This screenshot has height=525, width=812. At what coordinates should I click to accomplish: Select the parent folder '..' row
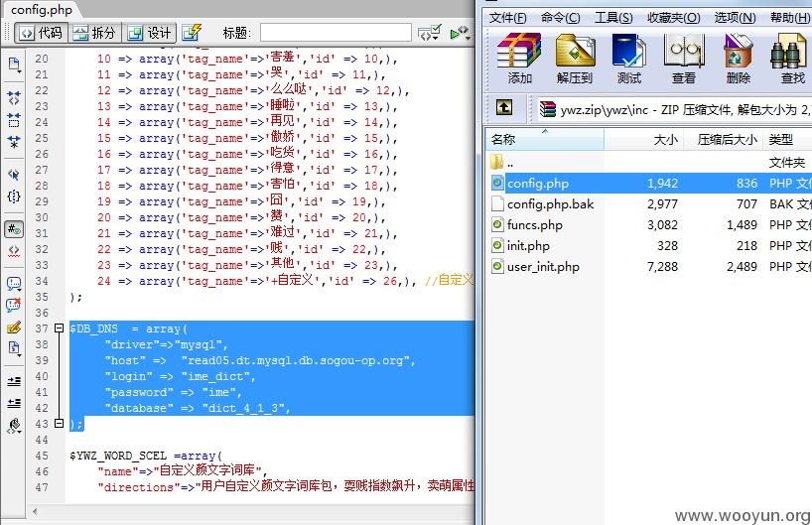click(x=650, y=162)
